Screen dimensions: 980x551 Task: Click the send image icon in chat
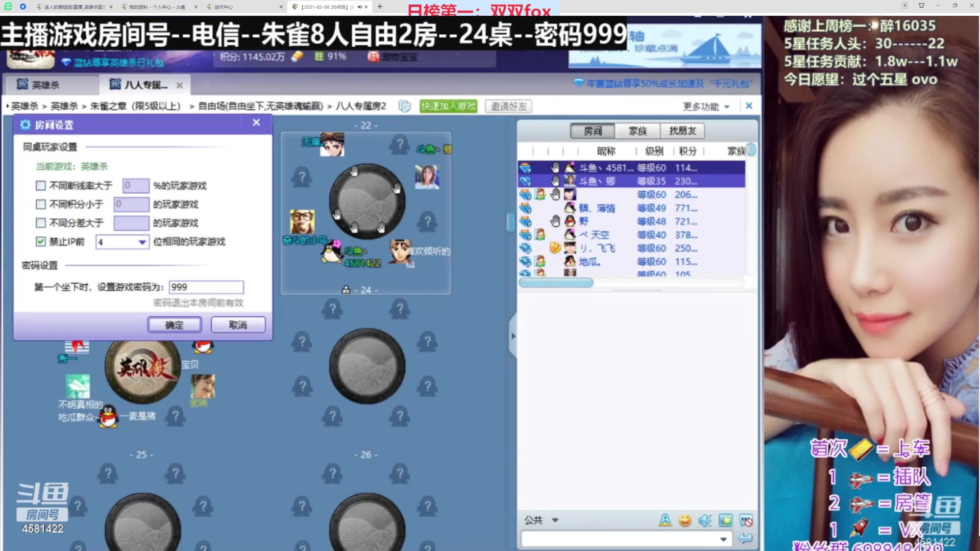pos(726,521)
